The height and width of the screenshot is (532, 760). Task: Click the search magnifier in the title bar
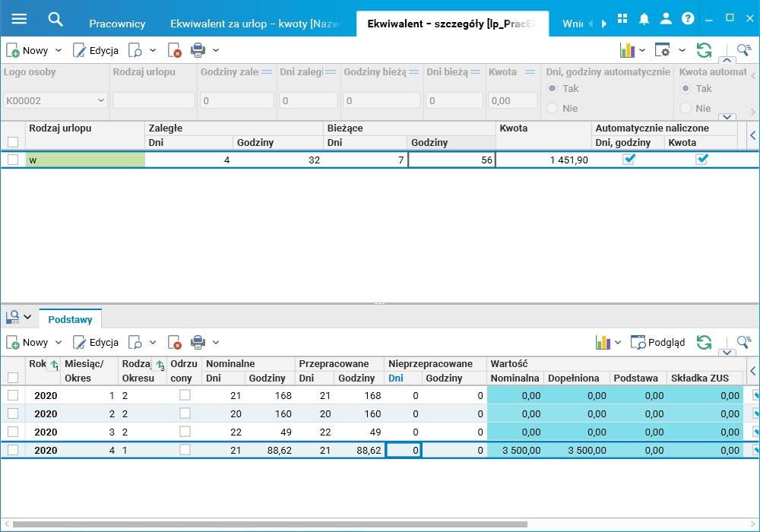click(55, 19)
